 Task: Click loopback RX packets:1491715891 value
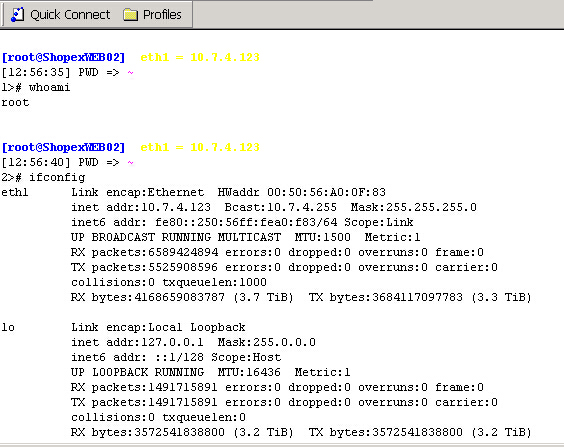(144, 387)
